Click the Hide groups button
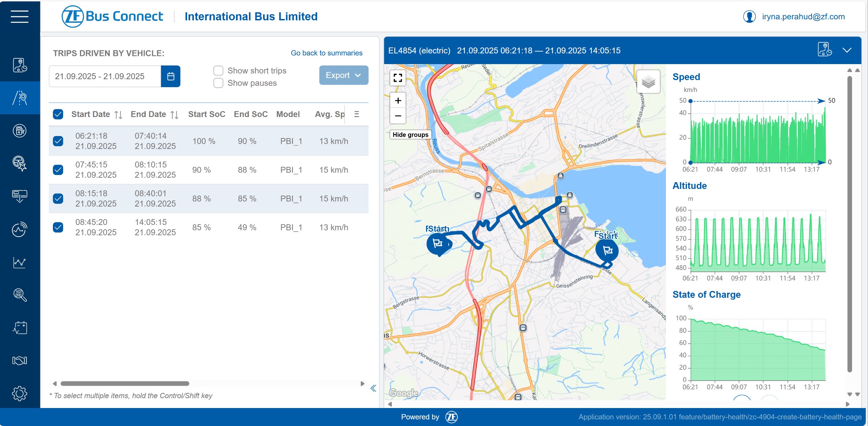 click(x=410, y=135)
